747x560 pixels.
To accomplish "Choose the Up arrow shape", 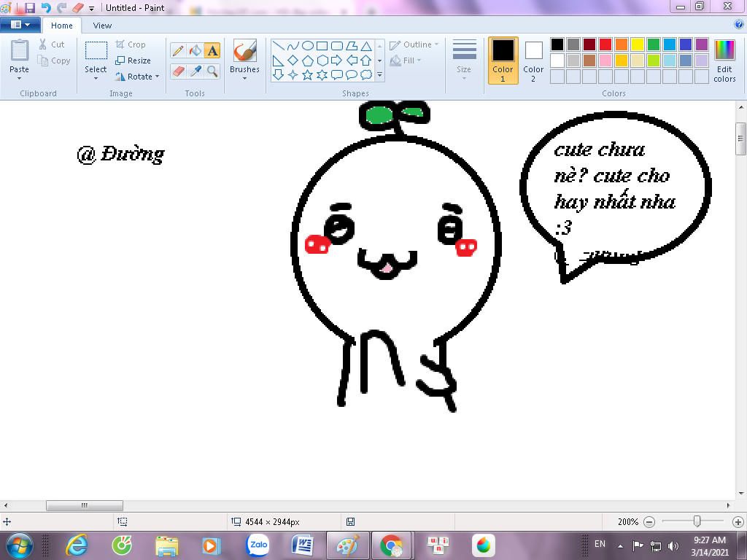I will point(366,61).
